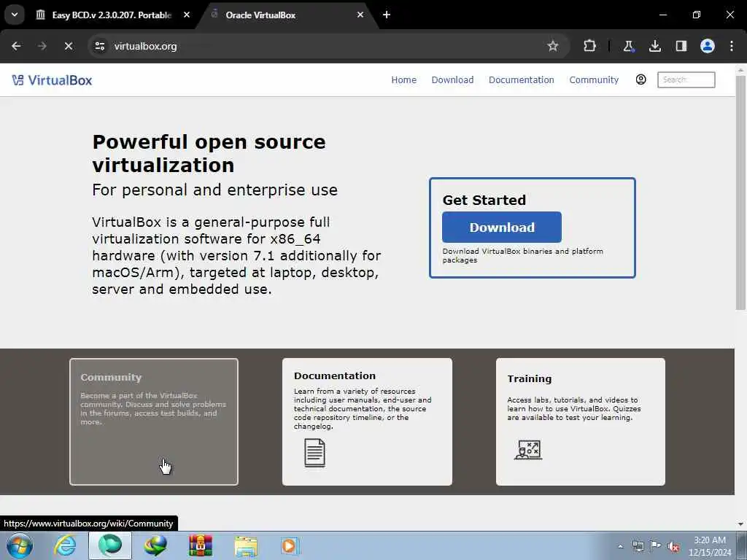Open the media player taskbar icon
This screenshot has height=560, width=747.
[x=290, y=545]
